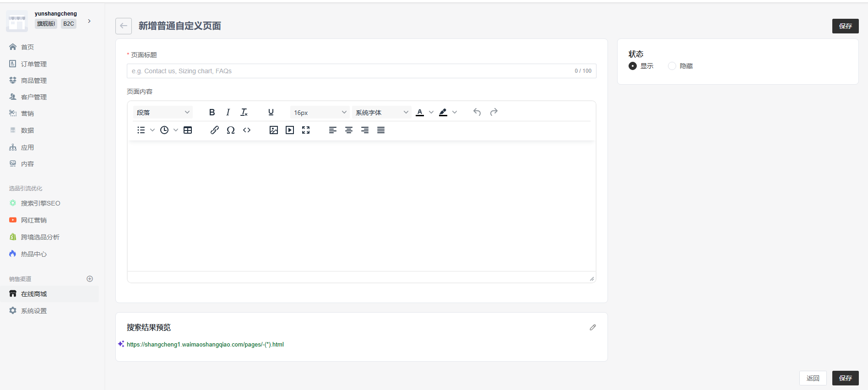This screenshot has height=390, width=868.
Task: Open the 段落 paragraph format dropdown
Action: pyautogui.click(x=163, y=112)
